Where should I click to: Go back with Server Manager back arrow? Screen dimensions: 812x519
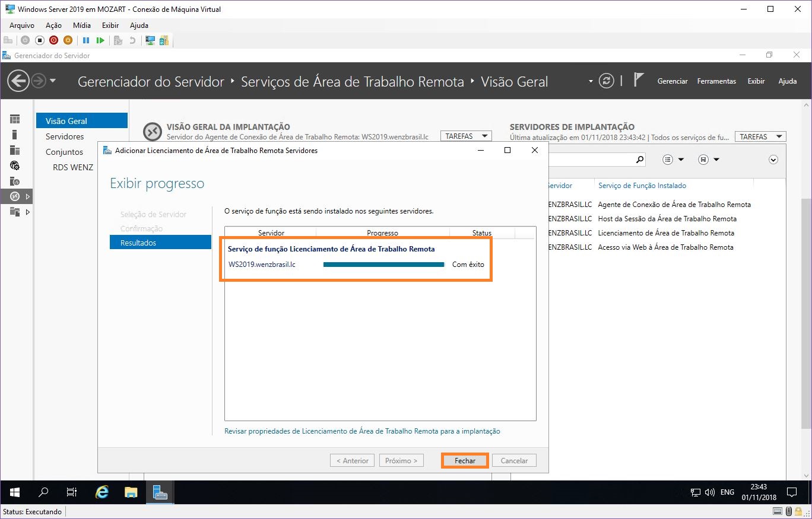coord(18,81)
